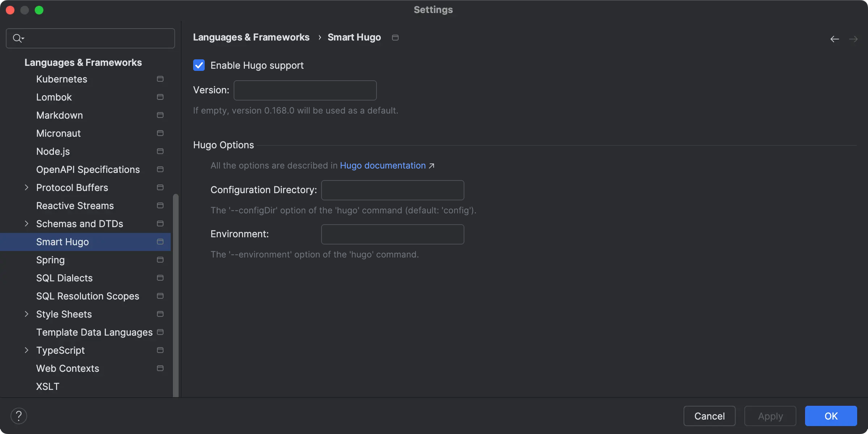The height and width of the screenshot is (434, 868).
Task: Expand the TypeScript tree node
Action: (26, 350)
